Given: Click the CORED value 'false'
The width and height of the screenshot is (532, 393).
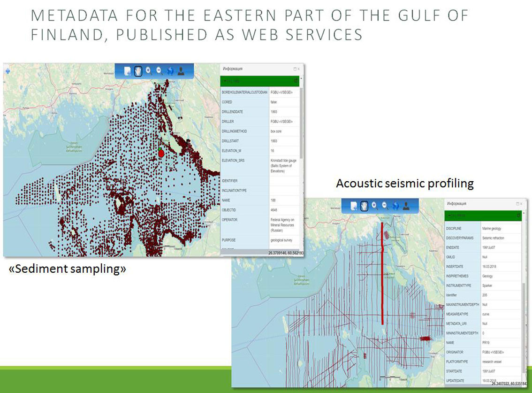Looking at the screenshot, I should 274,102.
